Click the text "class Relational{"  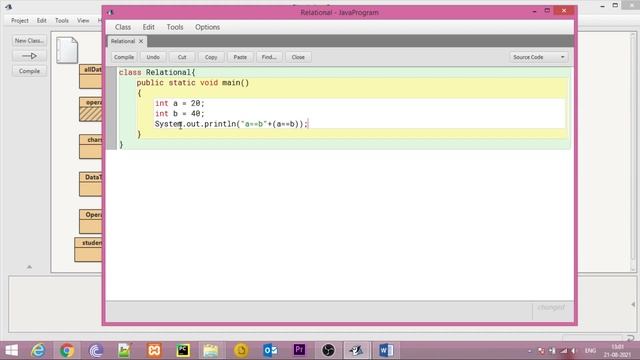(x=157, y=72)
